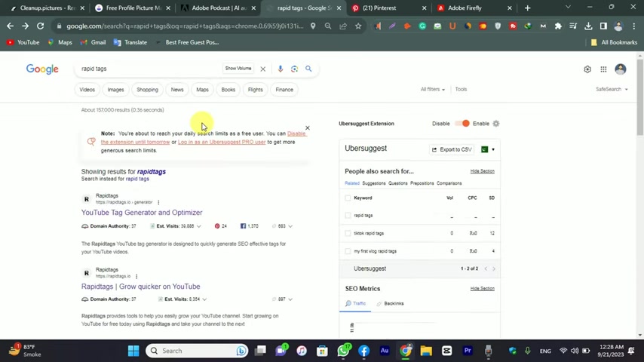
Task: Dismiss the Ubersuggest search limit note
Action: click(308, 127)
